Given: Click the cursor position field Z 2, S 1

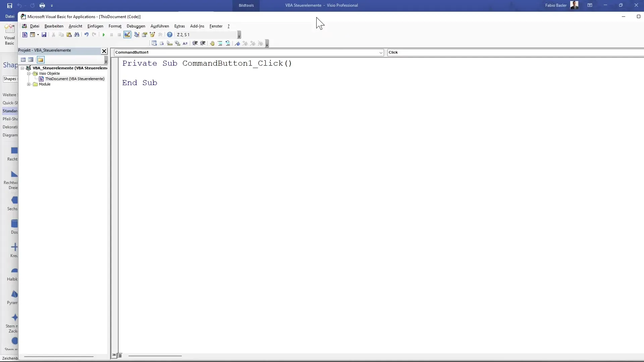Looking at the screenshot, I should point(206,35).
